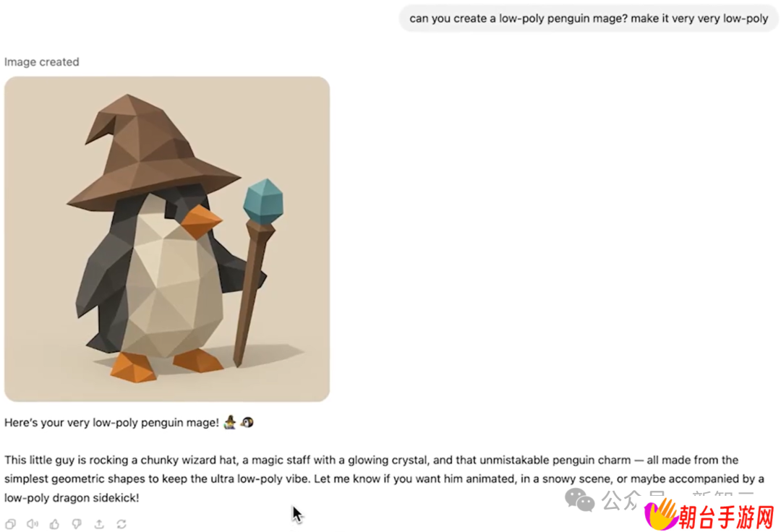The width and height of the screenshot is (781, 532).
Task: Select the user prompt bubble about penguin mage
Action: [x=589, y=18]
